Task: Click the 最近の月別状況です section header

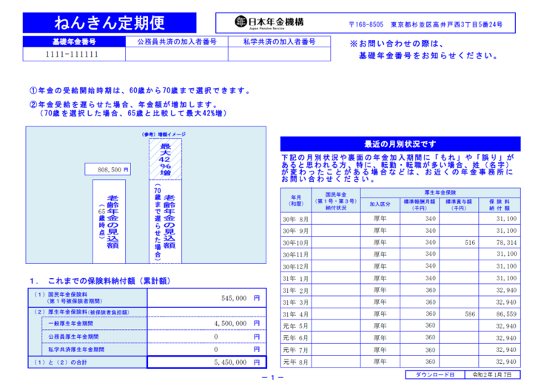Action: (x=400, y=143)
